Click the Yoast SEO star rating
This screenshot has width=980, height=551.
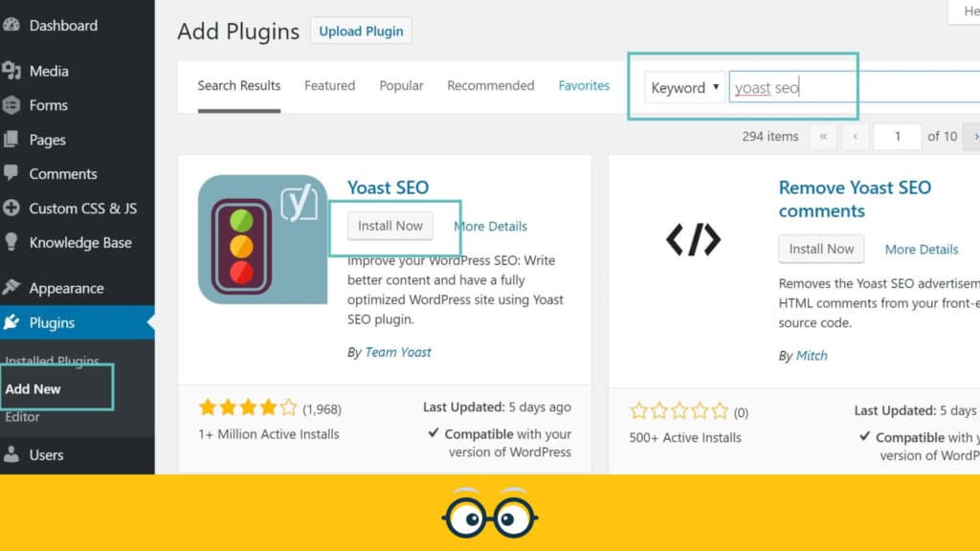click(x=248, y=408)
